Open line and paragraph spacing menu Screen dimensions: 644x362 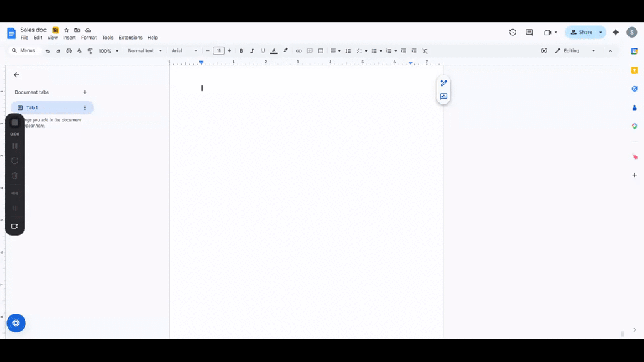pos(348,51)
